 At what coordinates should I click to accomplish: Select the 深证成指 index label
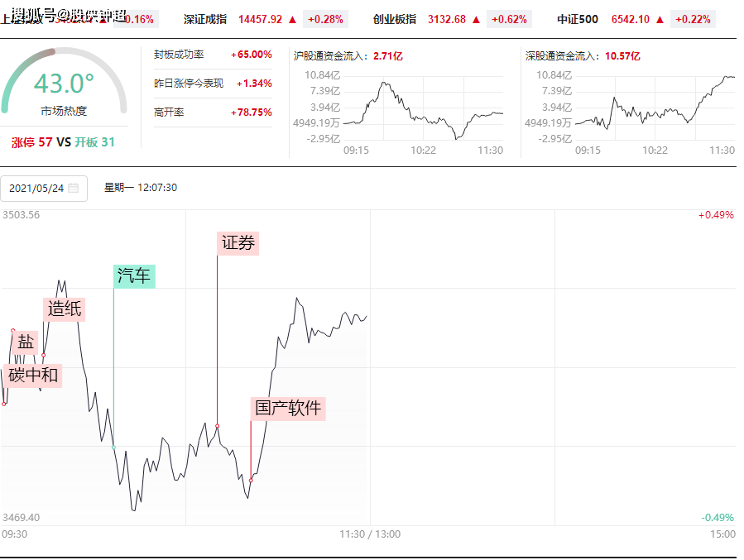pyautogui.click(x=204, y=19)
